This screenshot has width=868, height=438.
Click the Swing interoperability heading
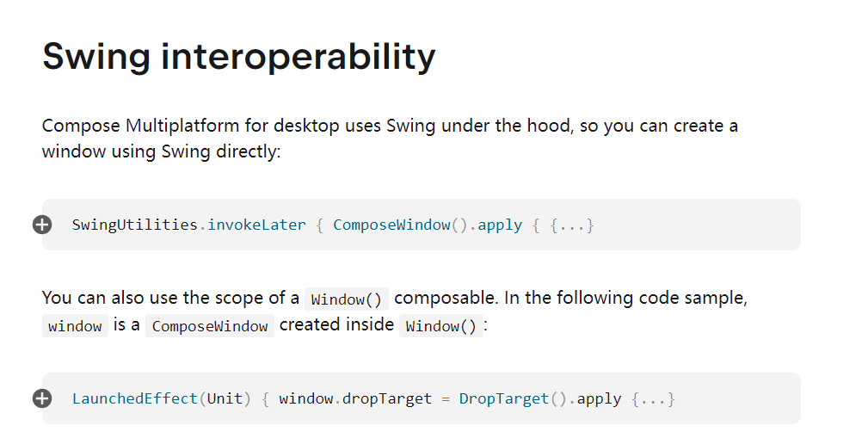(238, 57)
